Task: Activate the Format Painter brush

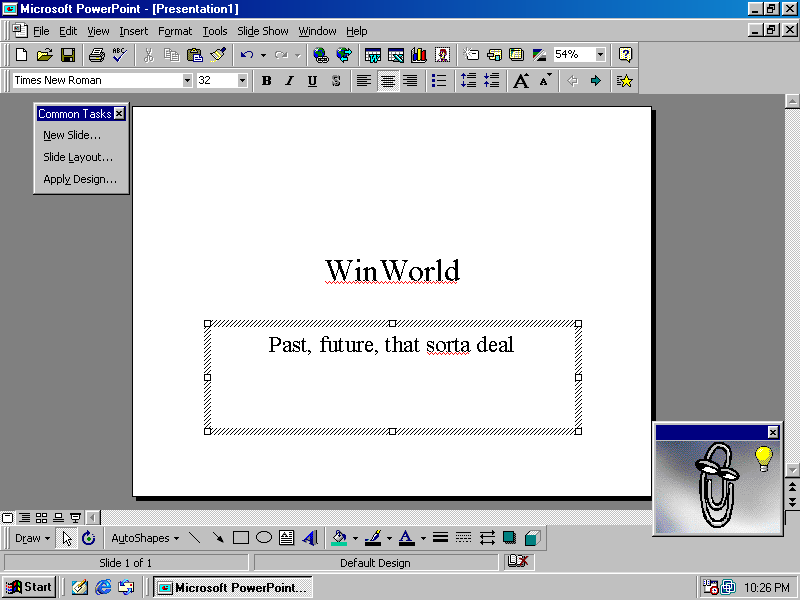Action: coord(218,55)
